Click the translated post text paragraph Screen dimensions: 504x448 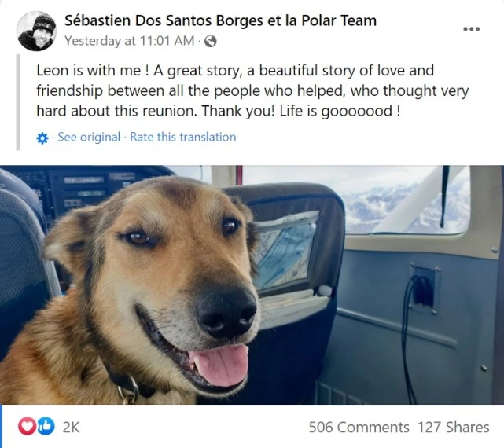tap(252, 90)
